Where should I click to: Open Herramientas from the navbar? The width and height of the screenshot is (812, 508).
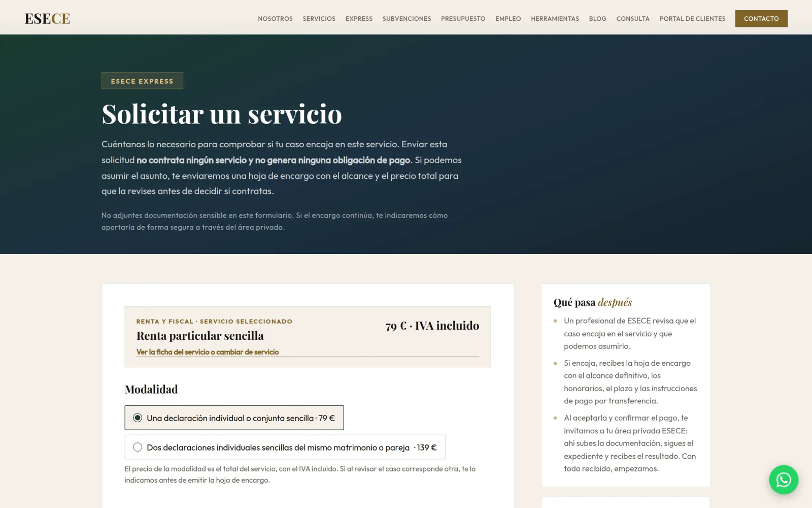tap(555, 19)
